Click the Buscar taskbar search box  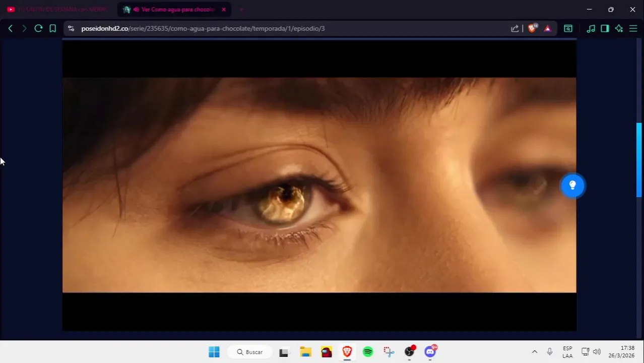(x=250, y=352)
